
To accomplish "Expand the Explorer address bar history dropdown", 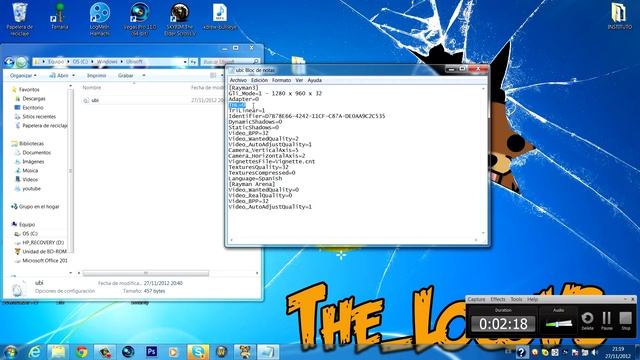I will point(185,62).
